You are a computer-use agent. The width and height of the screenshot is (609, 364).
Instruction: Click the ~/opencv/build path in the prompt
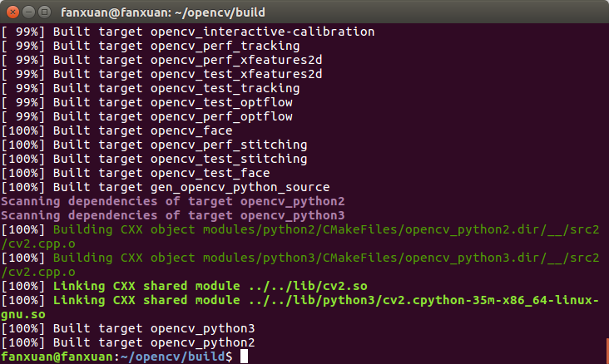168,357
